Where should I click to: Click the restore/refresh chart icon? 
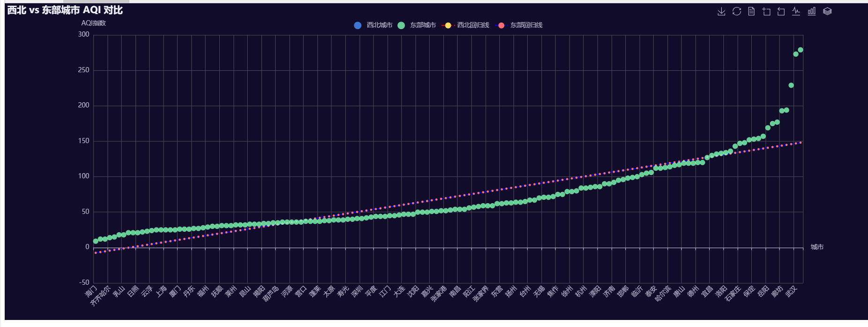pyautogui.click(x=737, y=11)
